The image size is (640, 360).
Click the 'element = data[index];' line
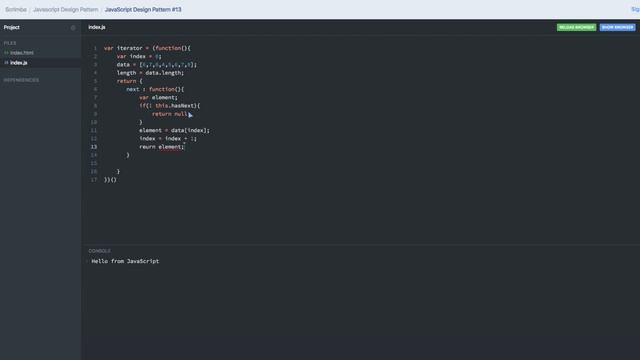174,130
